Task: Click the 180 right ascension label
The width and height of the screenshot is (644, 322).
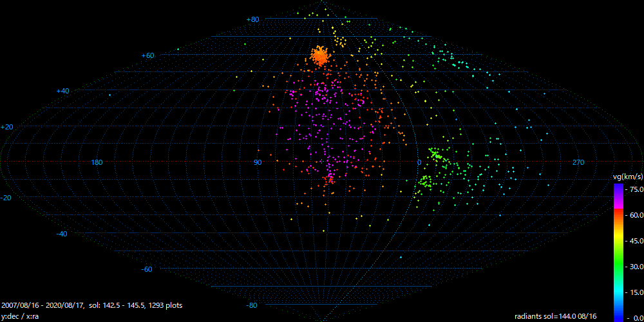Action: click(98, 163)
